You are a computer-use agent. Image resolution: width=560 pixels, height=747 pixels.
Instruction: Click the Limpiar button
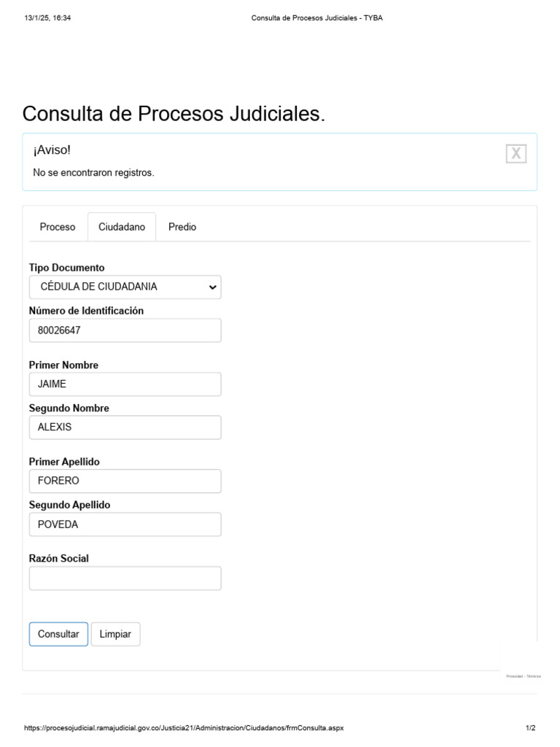click(115, 634)
